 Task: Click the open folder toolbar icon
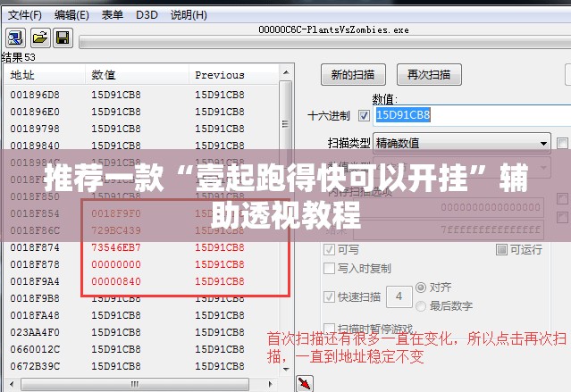coord(39,38)
